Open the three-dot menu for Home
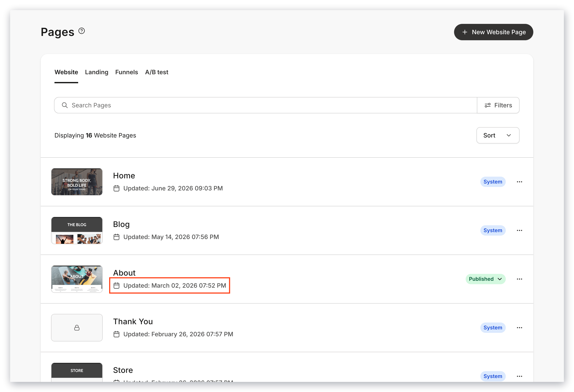Image resolution: width=574 pixels, height=392 pixels. click(x=519, y=182)
